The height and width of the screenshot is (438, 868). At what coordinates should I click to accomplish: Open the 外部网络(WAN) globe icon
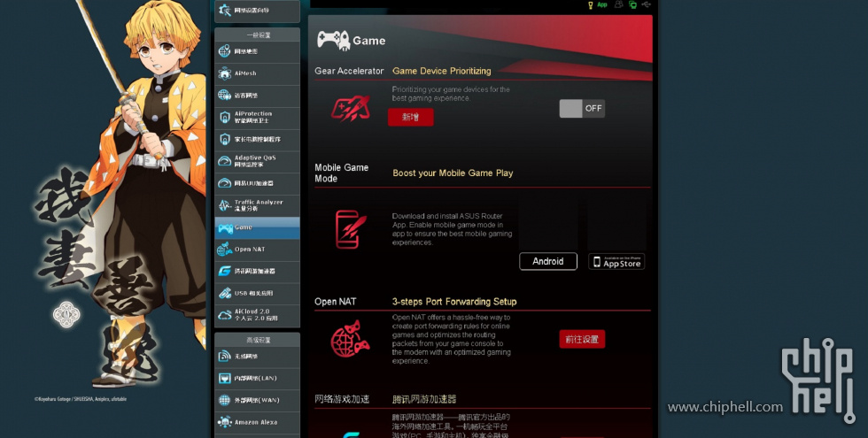224,400
